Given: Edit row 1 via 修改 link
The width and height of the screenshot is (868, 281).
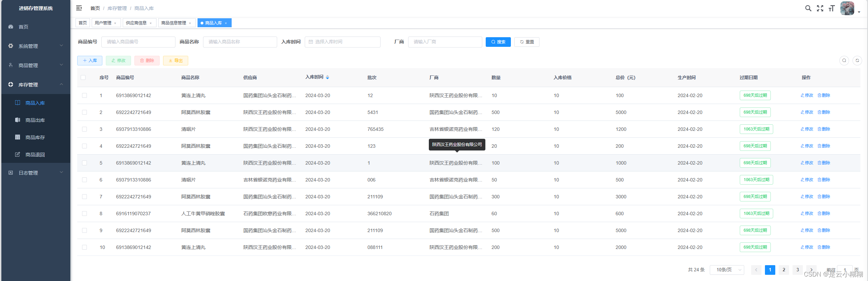Looking at the screenshot, I should [x=807, y=95].
